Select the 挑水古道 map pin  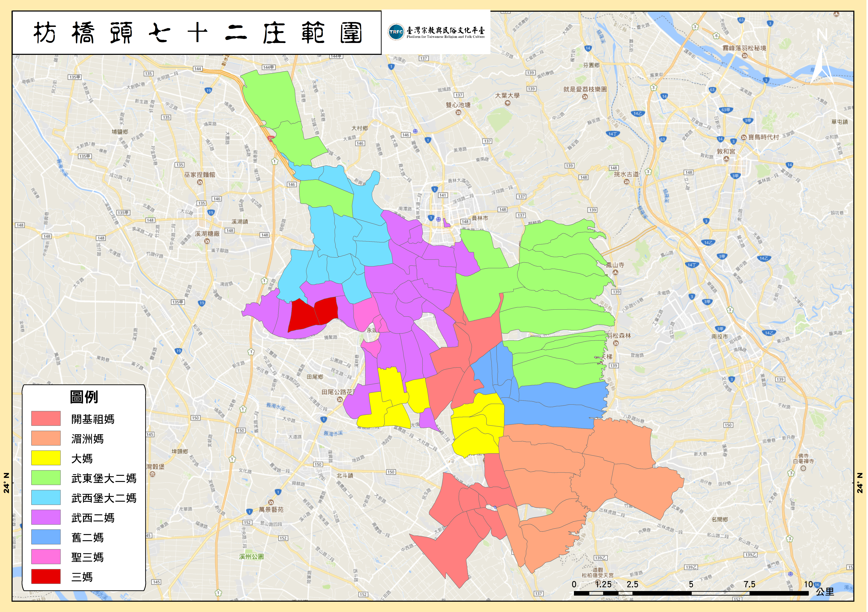626,182
